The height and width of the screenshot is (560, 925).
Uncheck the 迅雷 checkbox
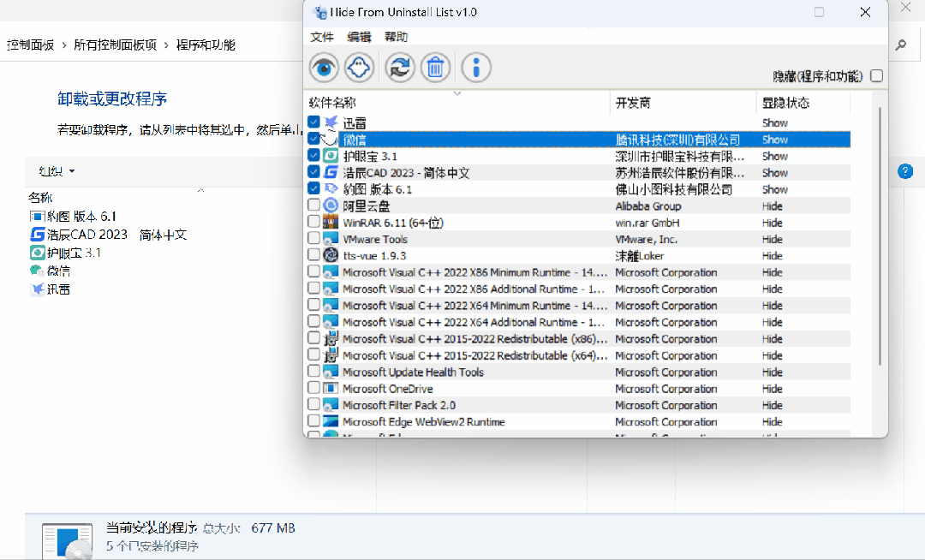[x=313, y=122]
